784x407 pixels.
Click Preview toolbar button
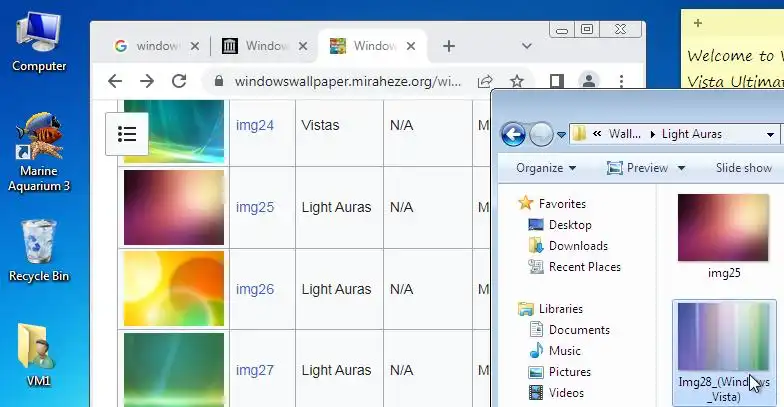click(x=638, y=168)
